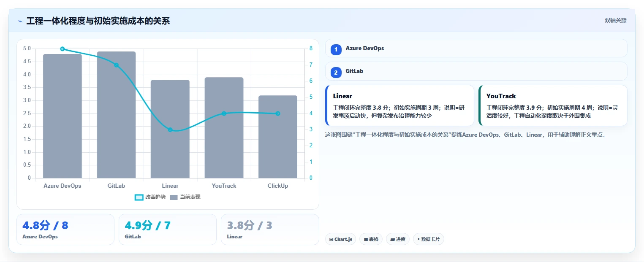Select the Linear bar in chart
Viewport: 644px width, 262px height.
point(170,129)
